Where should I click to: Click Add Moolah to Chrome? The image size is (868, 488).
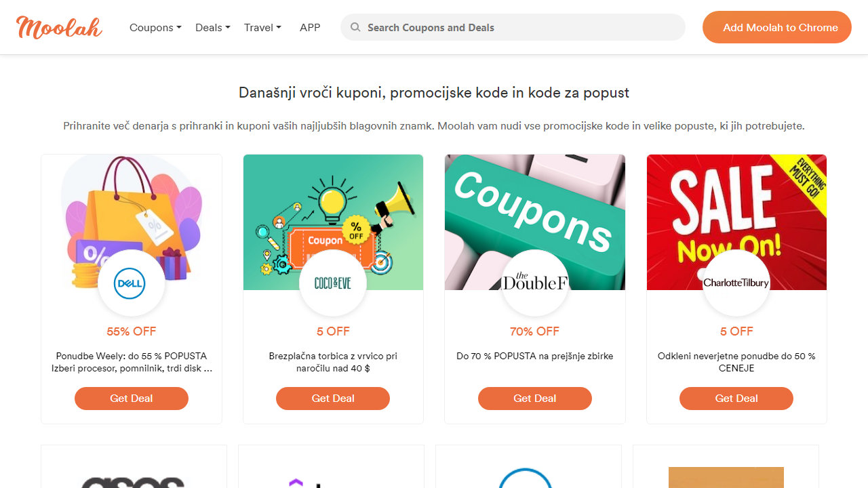pos(776,27)
